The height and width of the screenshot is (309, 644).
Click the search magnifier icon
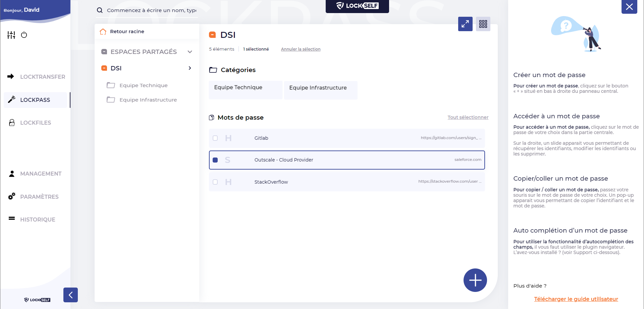100,10
